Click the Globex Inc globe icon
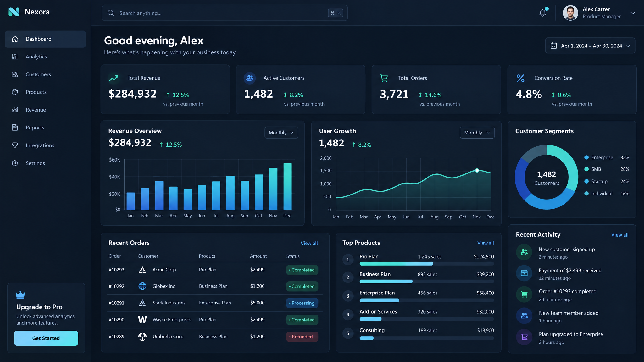This screenshot has width=644, height=362. (x=142, y=286)
